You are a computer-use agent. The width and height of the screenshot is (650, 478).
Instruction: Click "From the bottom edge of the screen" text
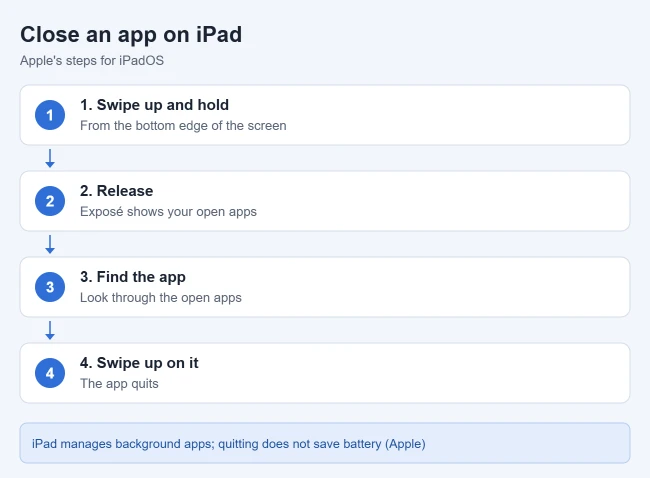click(x=183, y=126)
